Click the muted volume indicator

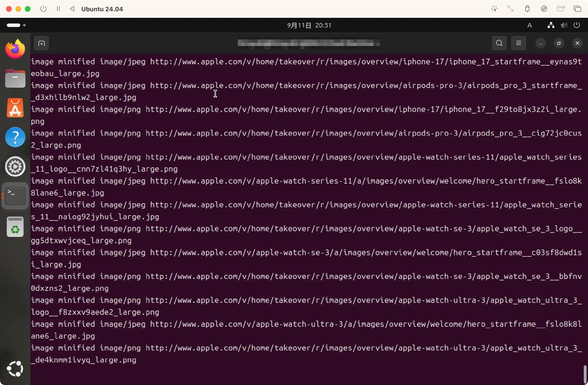point(564,25)
